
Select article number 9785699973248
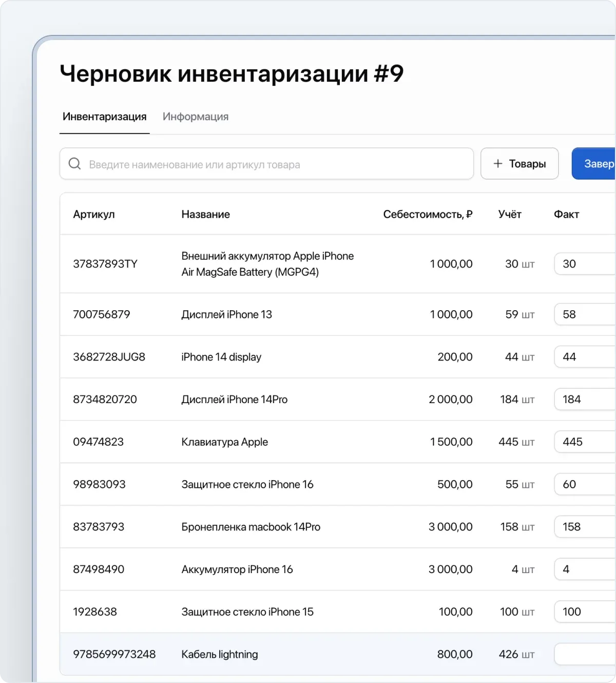(x=114, y=654)
